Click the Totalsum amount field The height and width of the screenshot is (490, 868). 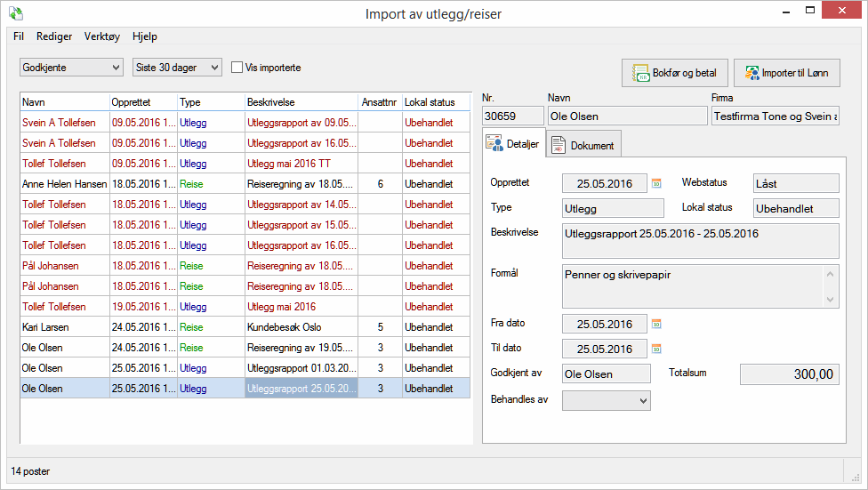pyautogui.click(x=789, y=374)
